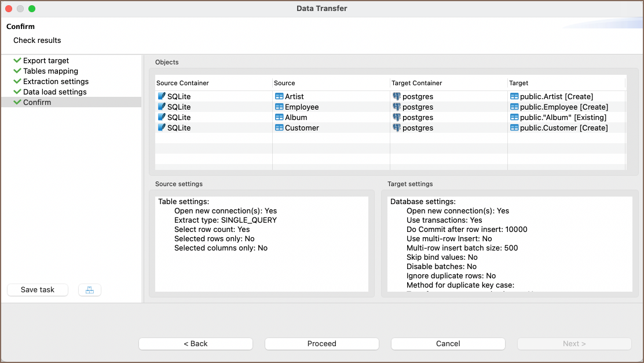Click the green checkmark beside Export target
The image size is (644, 363).
17,60
